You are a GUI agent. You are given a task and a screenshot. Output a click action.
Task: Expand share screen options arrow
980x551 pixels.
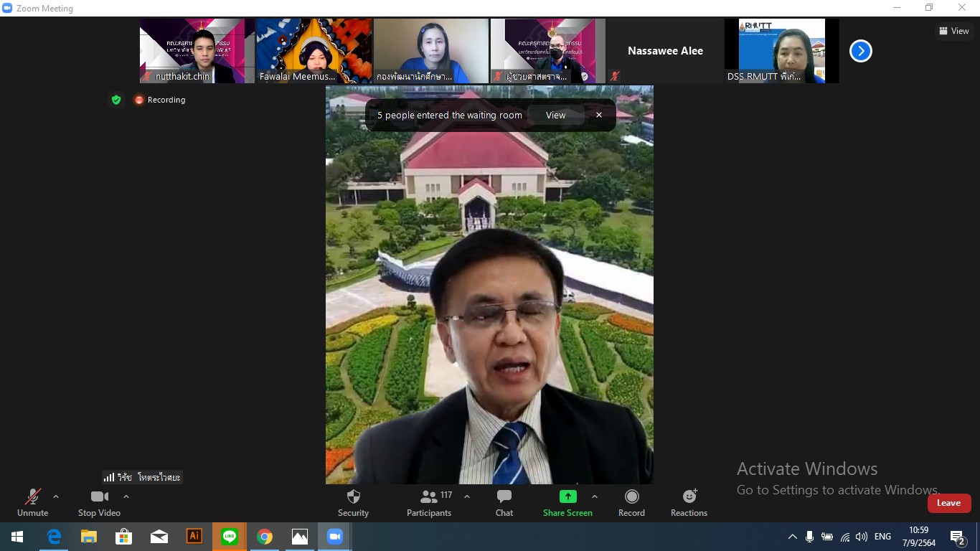coord(595,496)
